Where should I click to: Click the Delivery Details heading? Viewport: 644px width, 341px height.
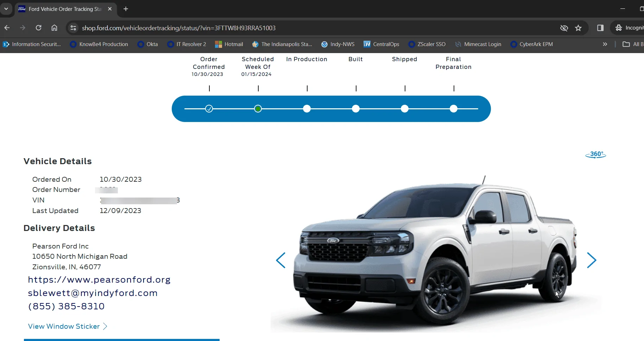pos(59,228)
